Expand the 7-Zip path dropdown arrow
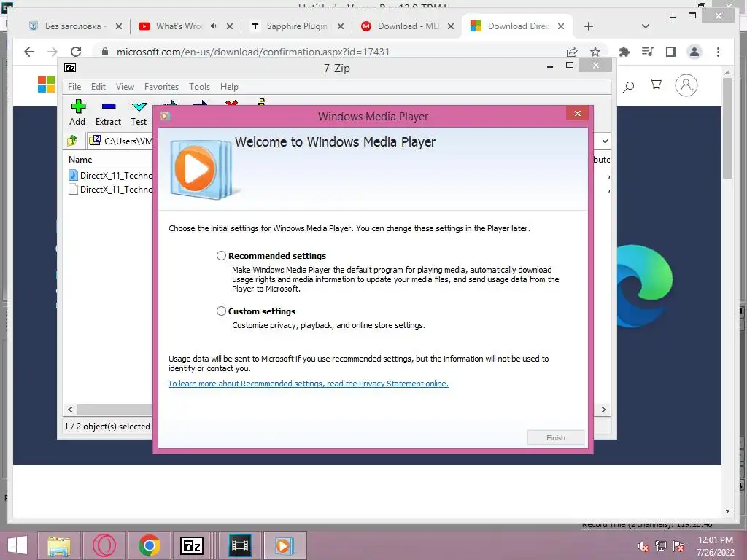Screen dimensions: 747x560 click(x=605, y=141)
